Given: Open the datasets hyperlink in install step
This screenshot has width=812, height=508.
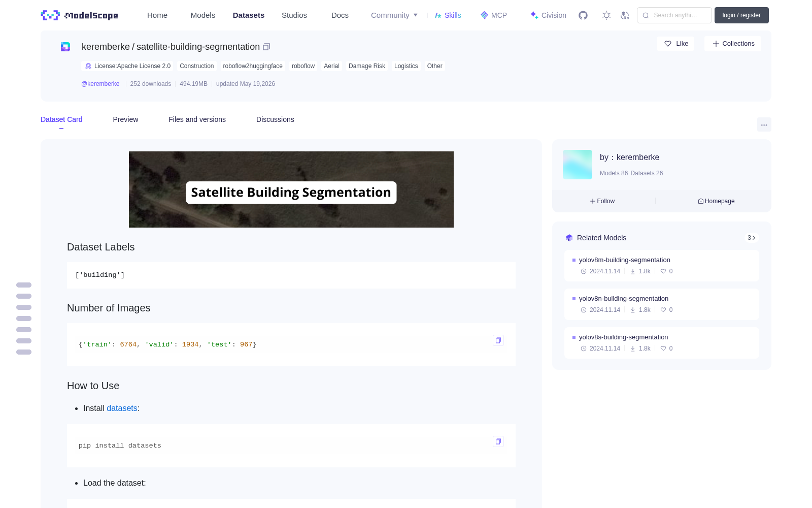Looking at the screenshot, I should pos(122,408).
